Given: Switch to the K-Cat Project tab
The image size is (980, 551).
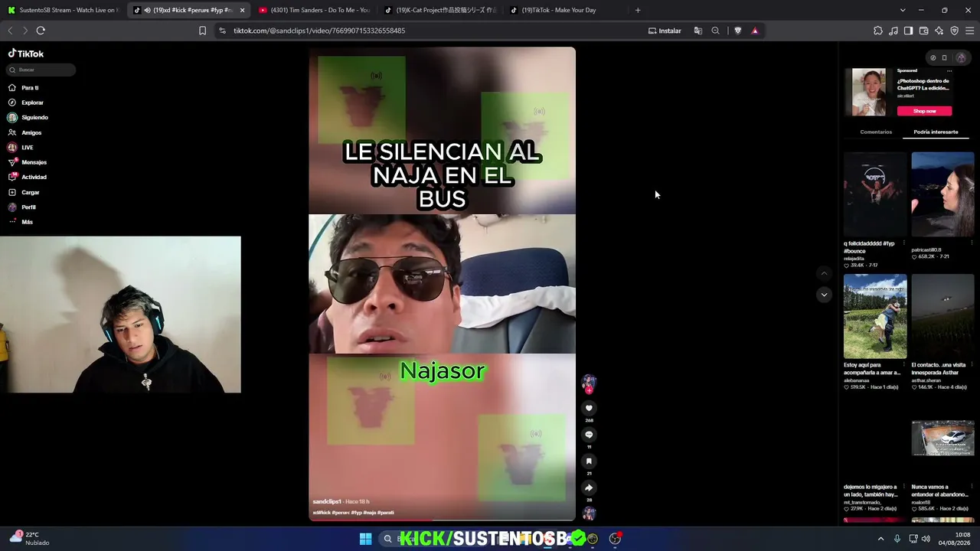Looking at the screenshot, I should (441, 10).
